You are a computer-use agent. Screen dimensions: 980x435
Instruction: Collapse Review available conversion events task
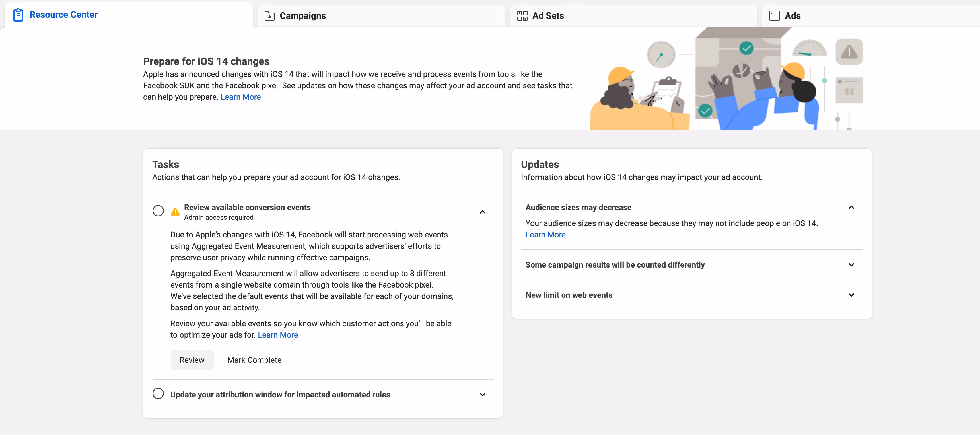(482, 212)
